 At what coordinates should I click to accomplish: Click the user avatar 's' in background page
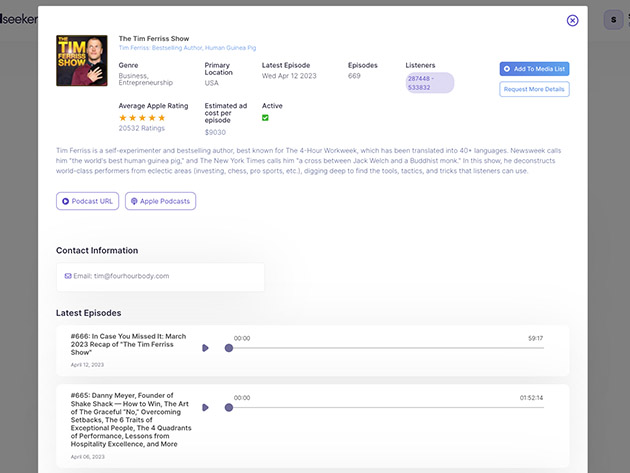tap(613, 19)
